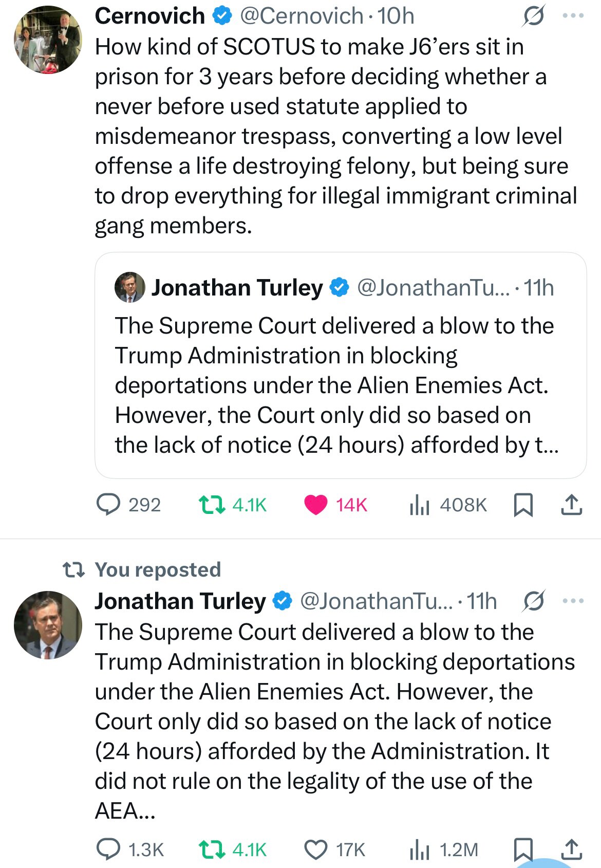The height and width of the screenshot is (868, 601).
Task: Bookmark Jonathan Turley's post
Action: coord(523,849)
